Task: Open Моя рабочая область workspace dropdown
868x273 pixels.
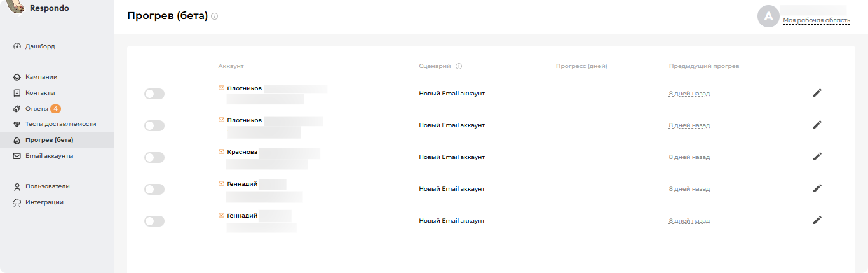Action: (816, 20)
